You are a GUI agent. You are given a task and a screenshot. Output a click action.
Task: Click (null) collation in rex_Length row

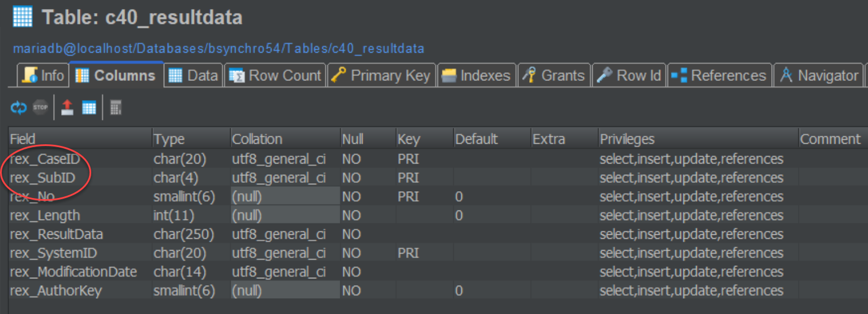pyautogui.click(x=285, y=216)
